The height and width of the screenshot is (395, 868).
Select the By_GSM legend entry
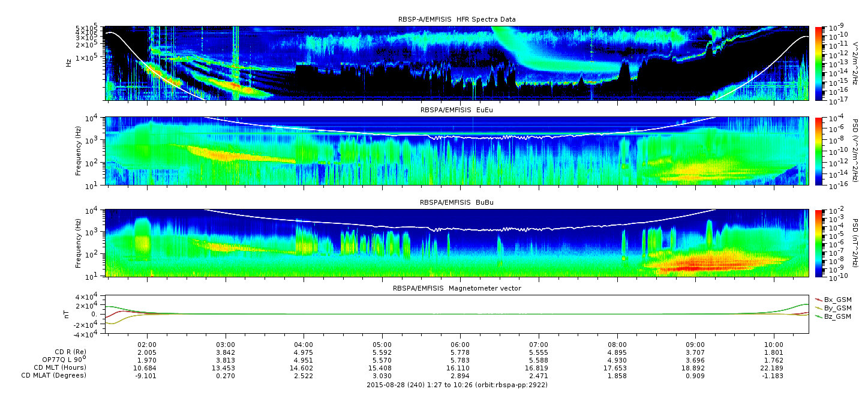(x=833, y=308)
